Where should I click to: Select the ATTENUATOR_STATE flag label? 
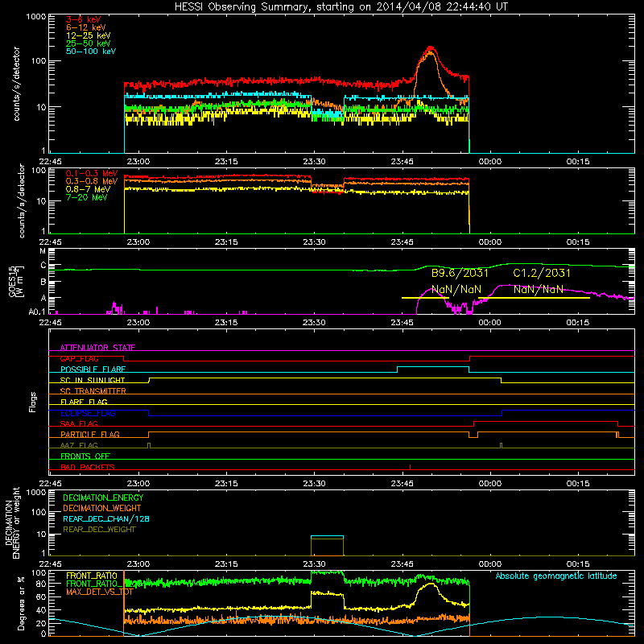tap(97, 348)
